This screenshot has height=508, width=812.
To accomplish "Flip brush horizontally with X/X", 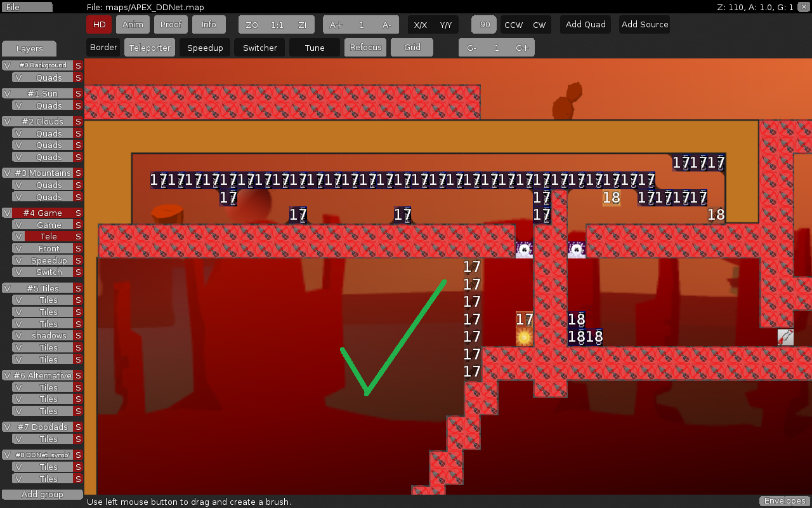I will tap(420, 25).
